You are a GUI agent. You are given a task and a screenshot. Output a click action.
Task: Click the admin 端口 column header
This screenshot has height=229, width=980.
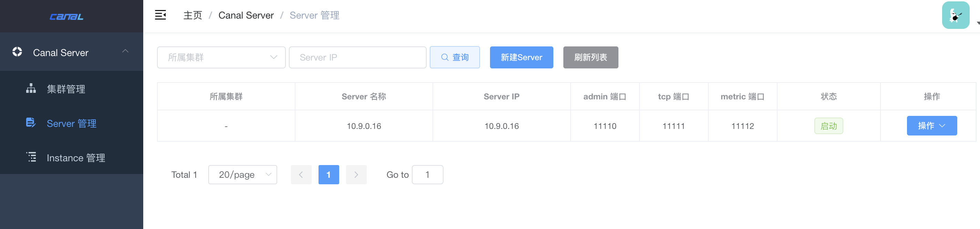[x=605, y=97]
